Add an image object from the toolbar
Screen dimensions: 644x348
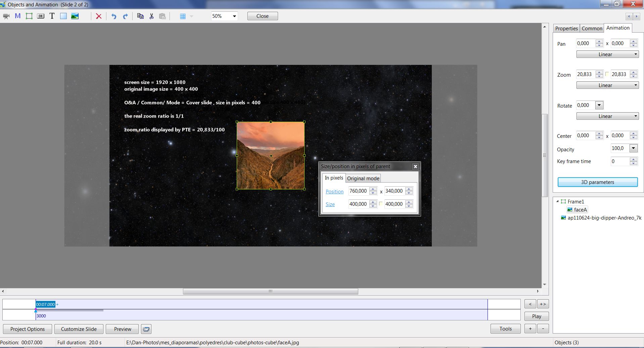[75, 16]
